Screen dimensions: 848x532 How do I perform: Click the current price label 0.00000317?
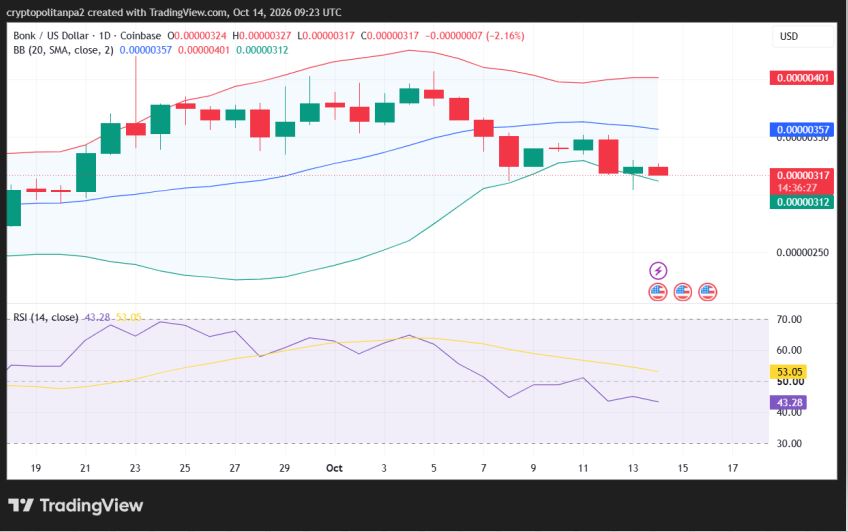pyautogui.click(x=802, y=175)
